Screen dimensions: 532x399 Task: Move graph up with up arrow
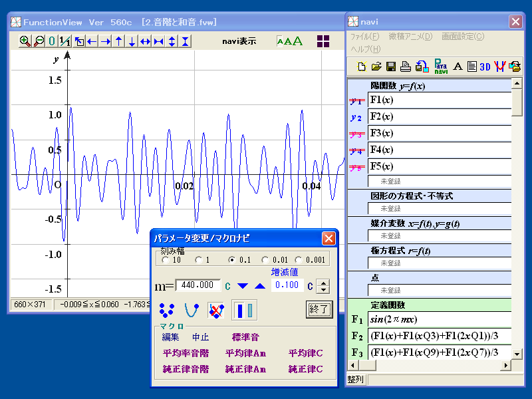point(119,41)
